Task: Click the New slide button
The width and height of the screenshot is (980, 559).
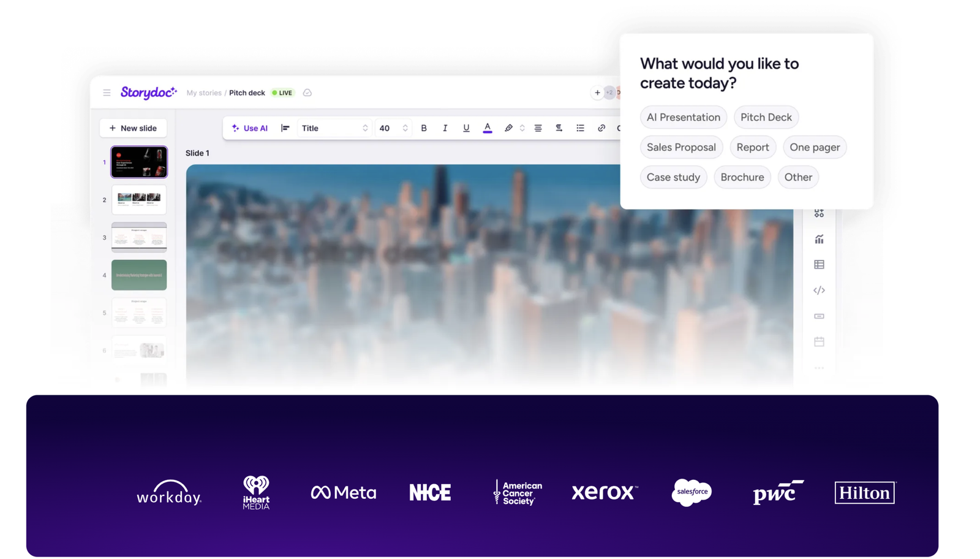Action: coord(133,128)
